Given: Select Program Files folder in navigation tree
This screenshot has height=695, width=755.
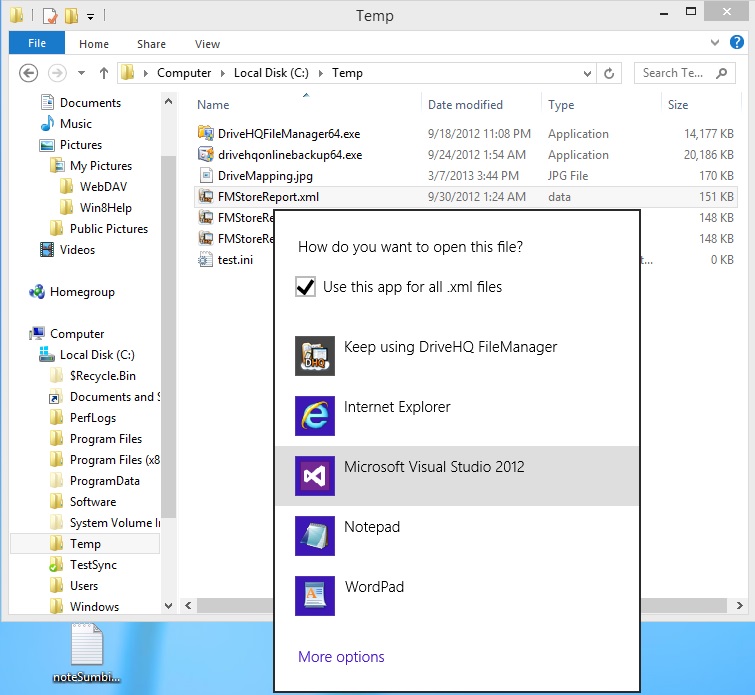Looking at the screenshot, I should tap(105, 439).
